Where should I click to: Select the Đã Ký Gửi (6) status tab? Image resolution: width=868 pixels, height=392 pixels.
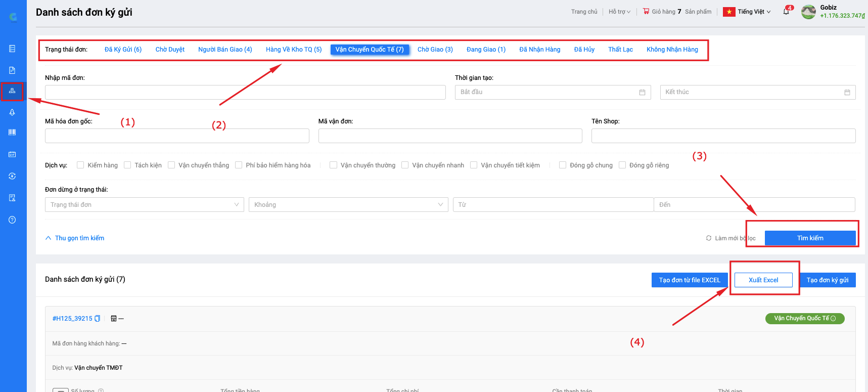click(x=123, y=50)
